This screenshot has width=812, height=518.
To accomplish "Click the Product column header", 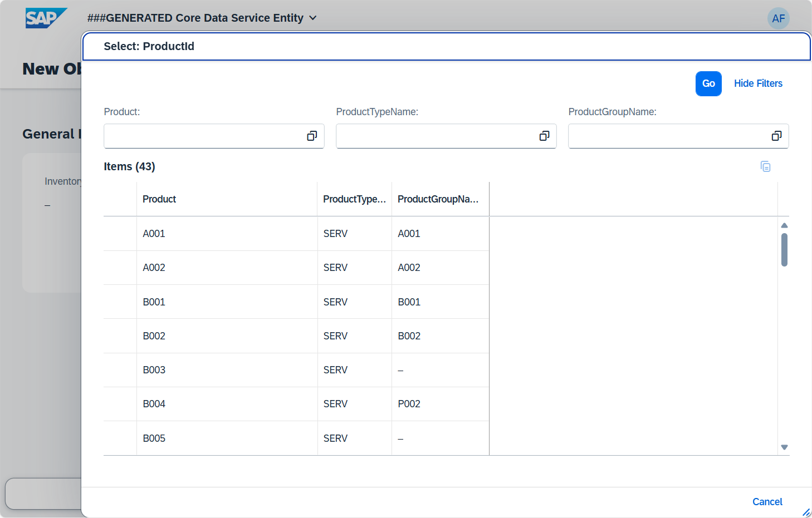I will [227, 199].
